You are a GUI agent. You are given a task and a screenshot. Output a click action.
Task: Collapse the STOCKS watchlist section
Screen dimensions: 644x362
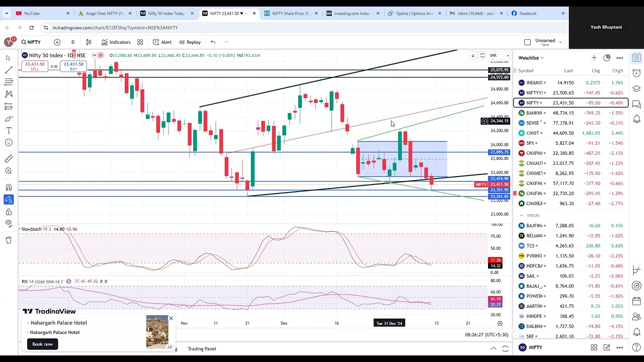(521, 216)
